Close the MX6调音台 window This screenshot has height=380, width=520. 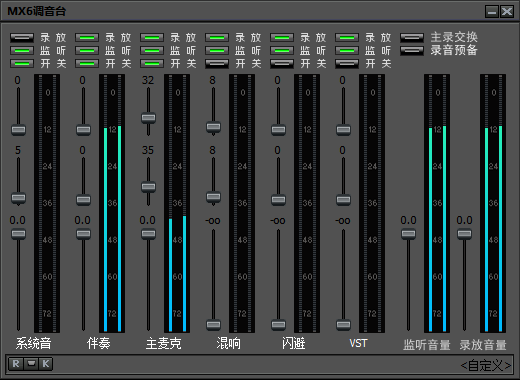(507, 12)
